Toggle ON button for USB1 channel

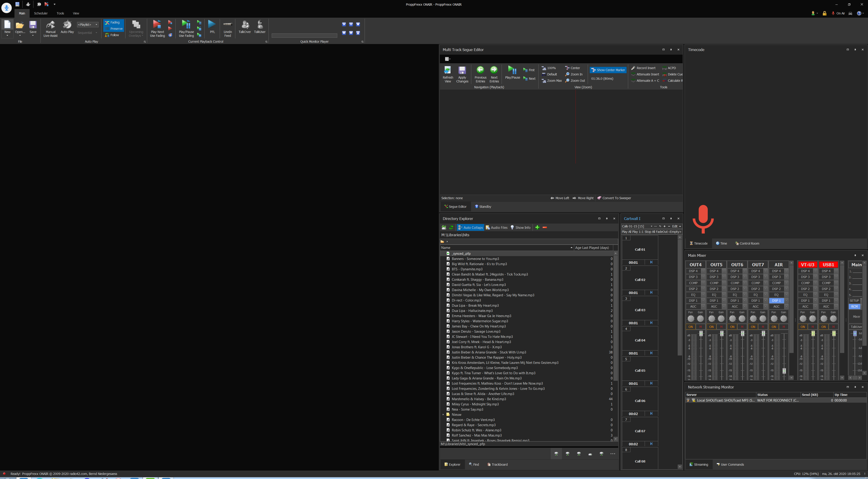823,327
